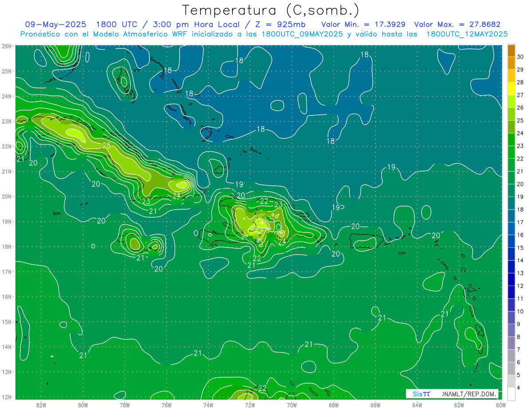Image resolution: width=532 pixels, height=411 pixels.
Task: Click the longitude axis label "68W"
Action: [334, 404]
